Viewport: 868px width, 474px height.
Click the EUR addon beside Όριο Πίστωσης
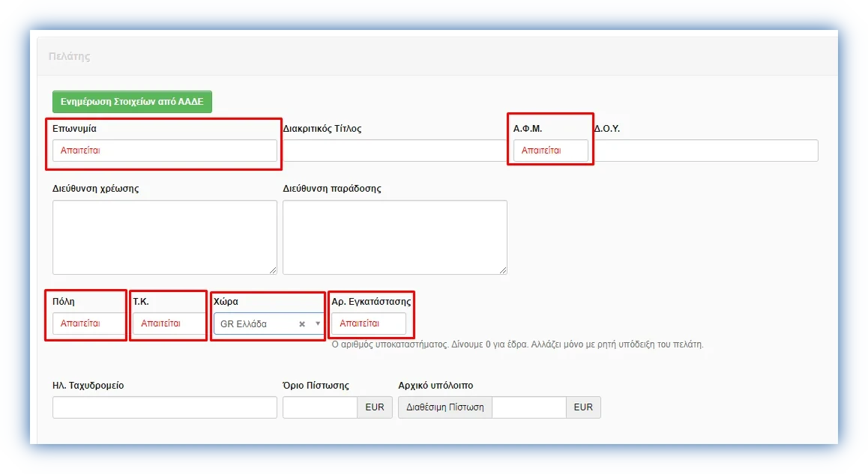[x=374, y=407]
